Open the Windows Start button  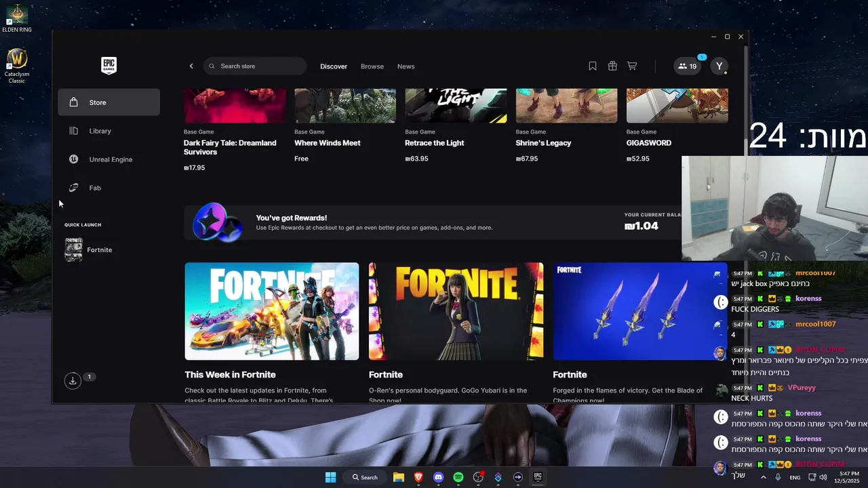[330, 477]
